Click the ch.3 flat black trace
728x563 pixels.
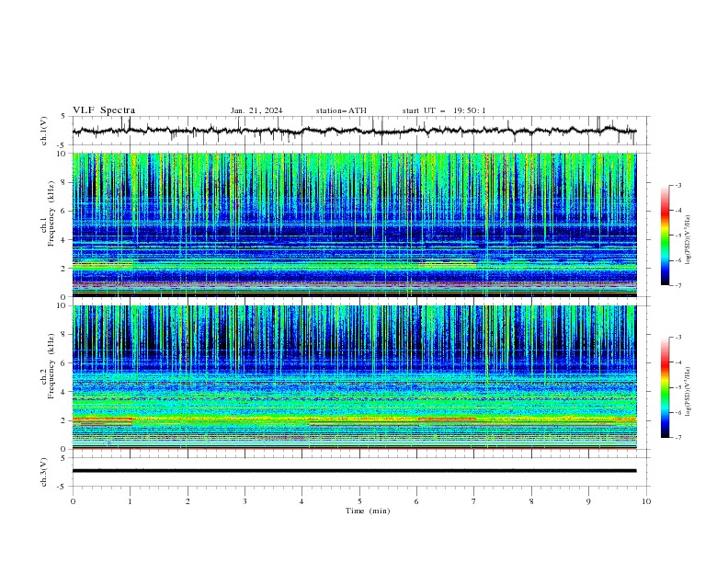pos(354,471)
